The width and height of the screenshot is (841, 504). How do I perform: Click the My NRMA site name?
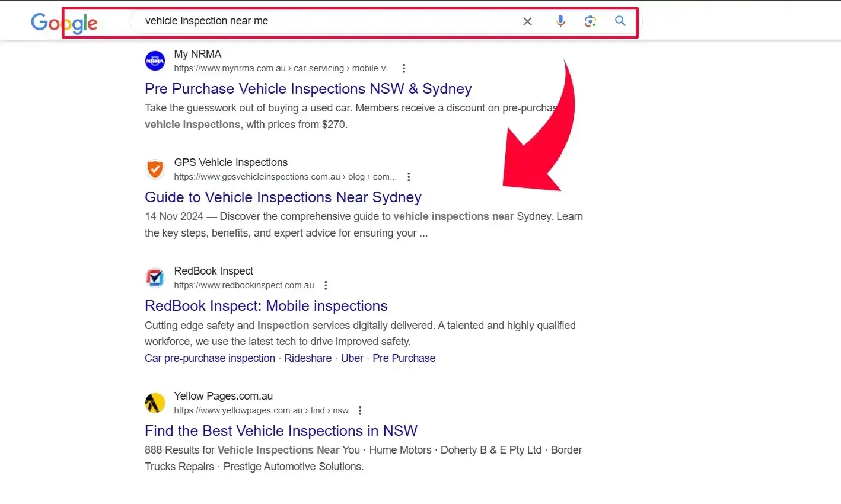tap(197, 54)
